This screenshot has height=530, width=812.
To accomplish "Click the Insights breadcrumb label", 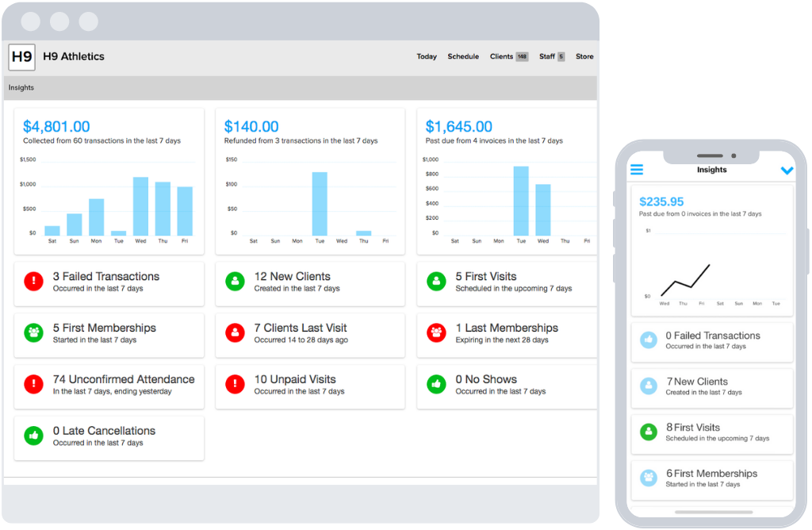I will tap(21, 87).
